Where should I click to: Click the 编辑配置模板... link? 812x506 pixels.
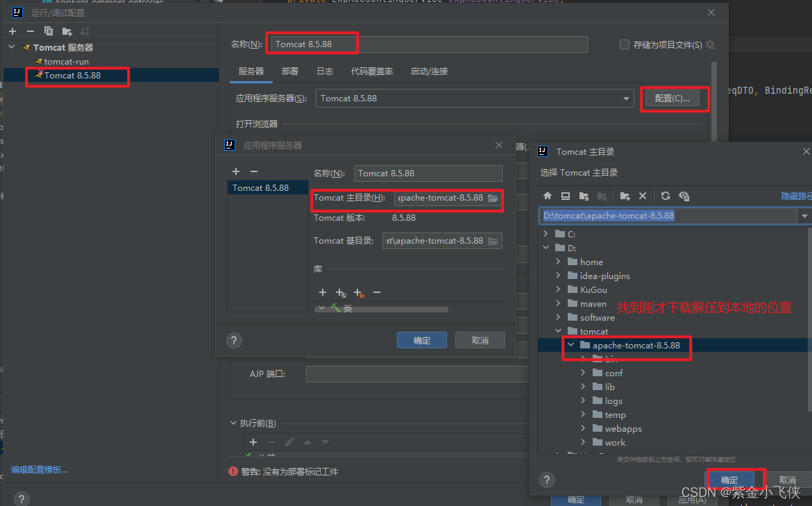(40, 470)
